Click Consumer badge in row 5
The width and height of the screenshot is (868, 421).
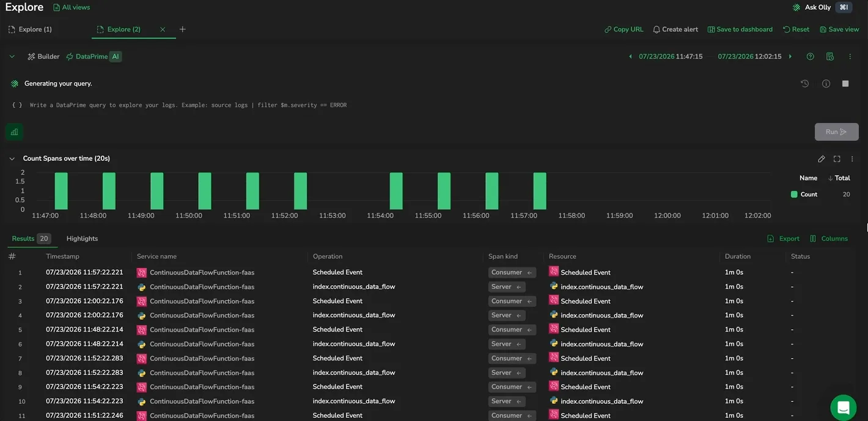pos(512,330)
